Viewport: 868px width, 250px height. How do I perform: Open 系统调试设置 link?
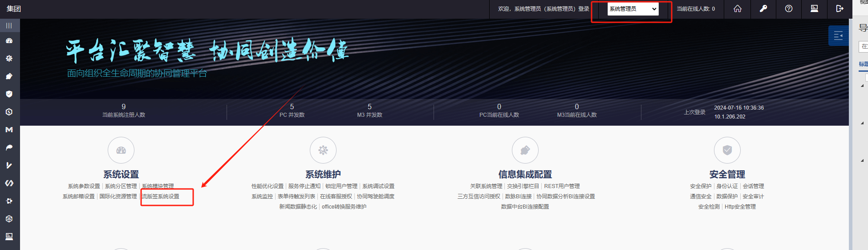(x=378, y=186)
